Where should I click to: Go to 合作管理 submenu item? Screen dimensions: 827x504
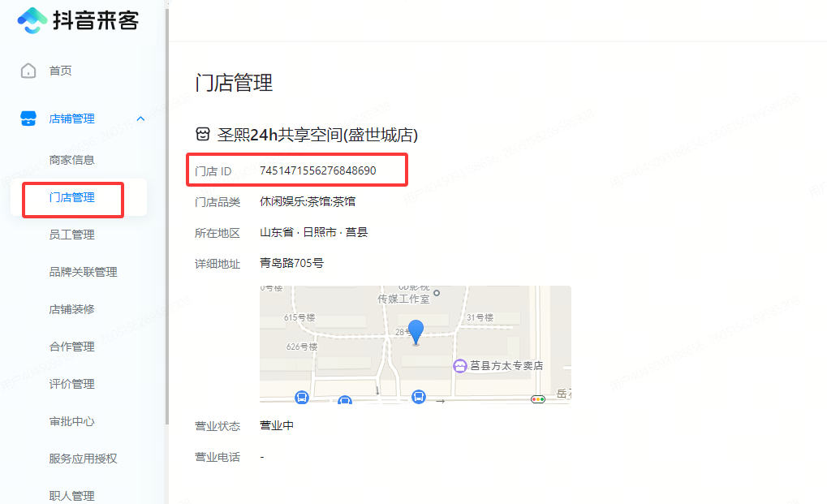tap(71, 347)
